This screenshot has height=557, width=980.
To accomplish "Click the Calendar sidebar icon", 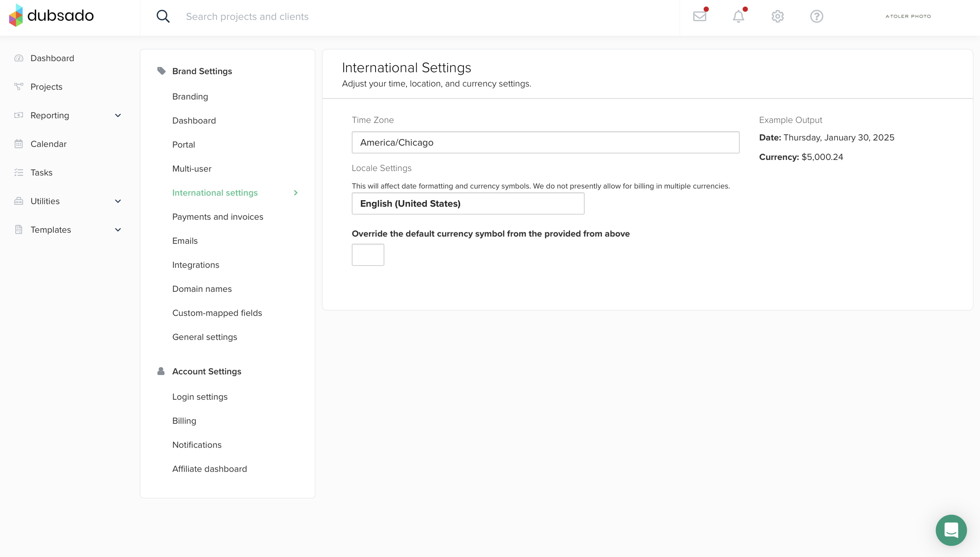I will point(19,144).
